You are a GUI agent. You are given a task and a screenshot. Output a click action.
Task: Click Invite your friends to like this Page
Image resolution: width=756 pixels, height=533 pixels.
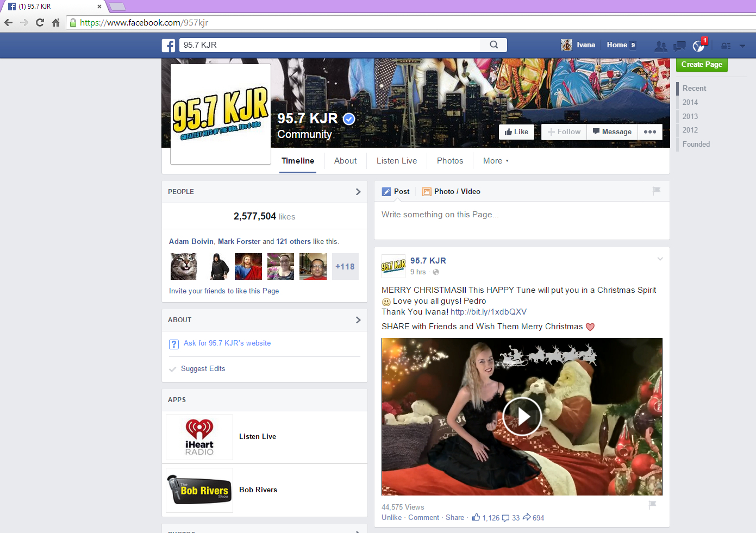[224, 291]
